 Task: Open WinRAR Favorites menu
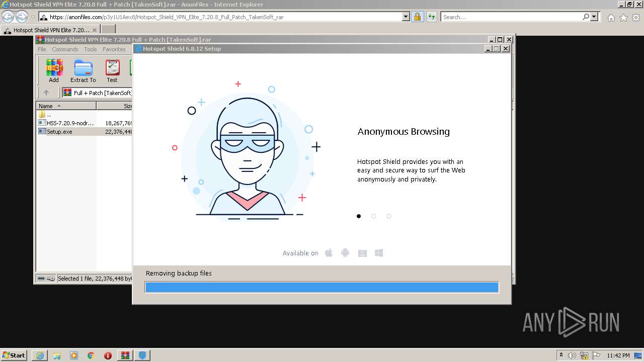point(114,49)
